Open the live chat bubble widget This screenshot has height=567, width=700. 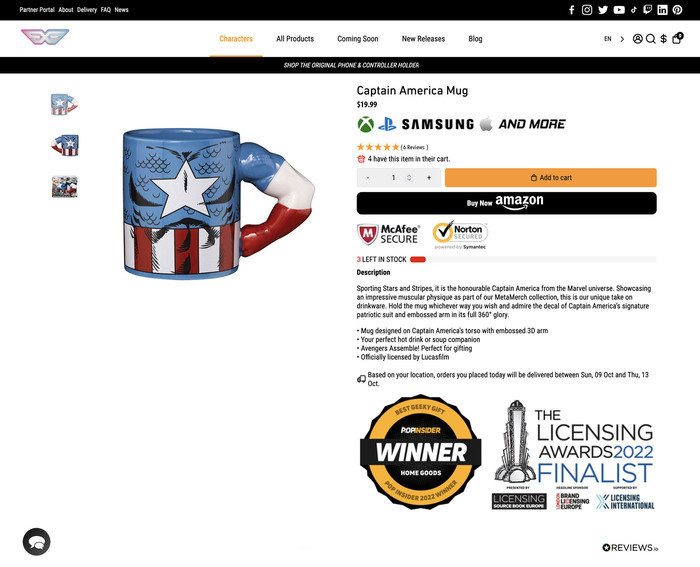coord(37,542)
